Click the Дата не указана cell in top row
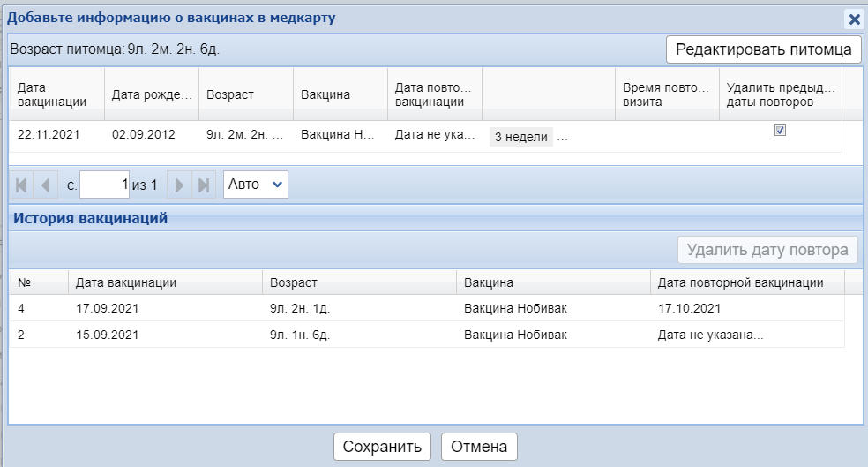Viewport: 868px width, 467px height. point(433,135)
